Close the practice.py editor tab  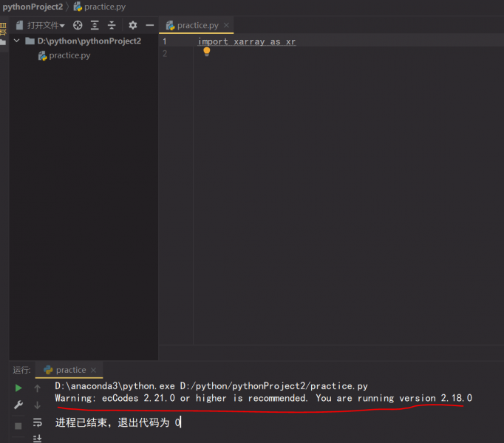pos(226,25)
